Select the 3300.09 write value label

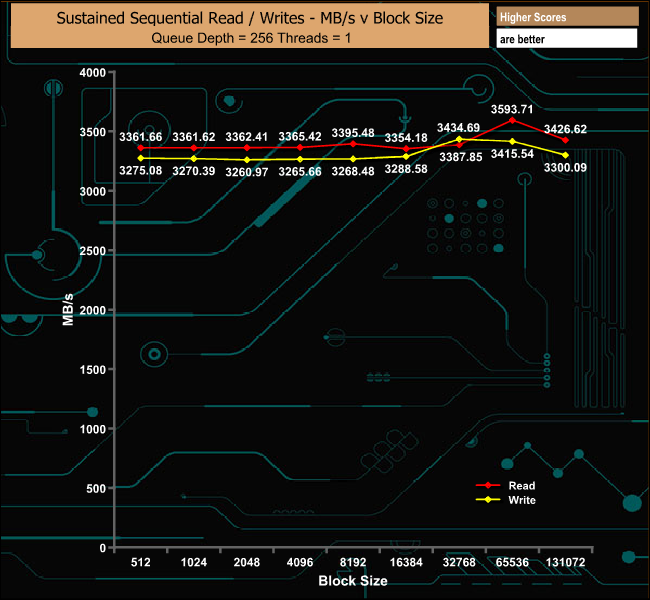click(x=566, y=168)
